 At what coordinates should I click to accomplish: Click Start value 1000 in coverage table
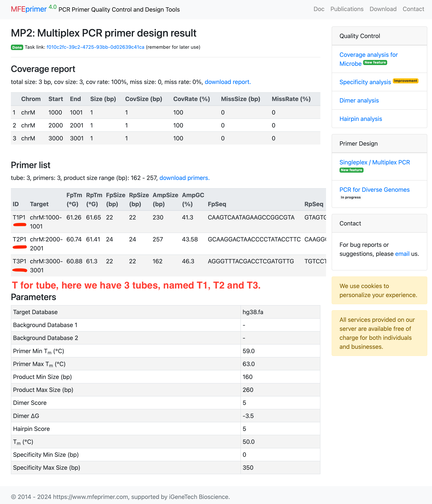point(55,112)
